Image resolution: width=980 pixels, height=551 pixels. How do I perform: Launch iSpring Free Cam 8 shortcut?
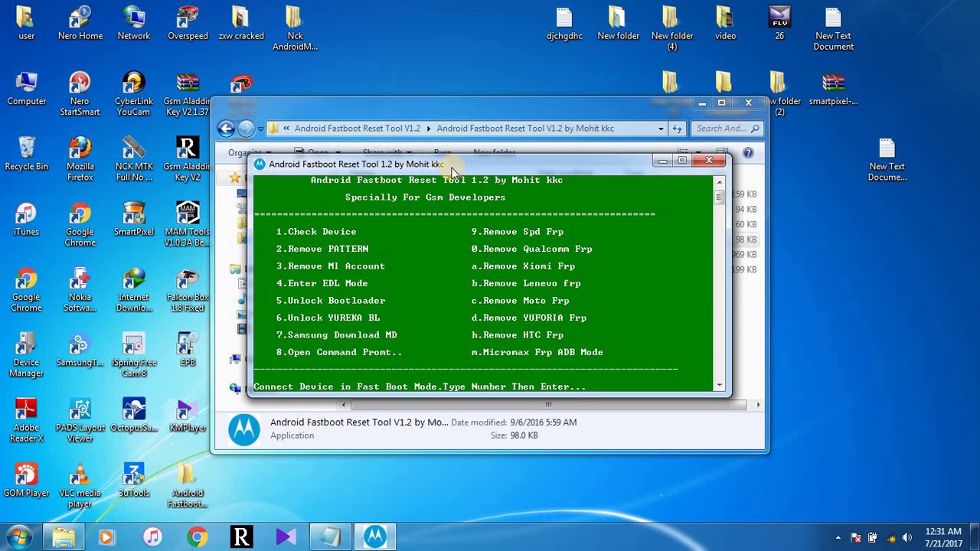[x=133, y=356]
